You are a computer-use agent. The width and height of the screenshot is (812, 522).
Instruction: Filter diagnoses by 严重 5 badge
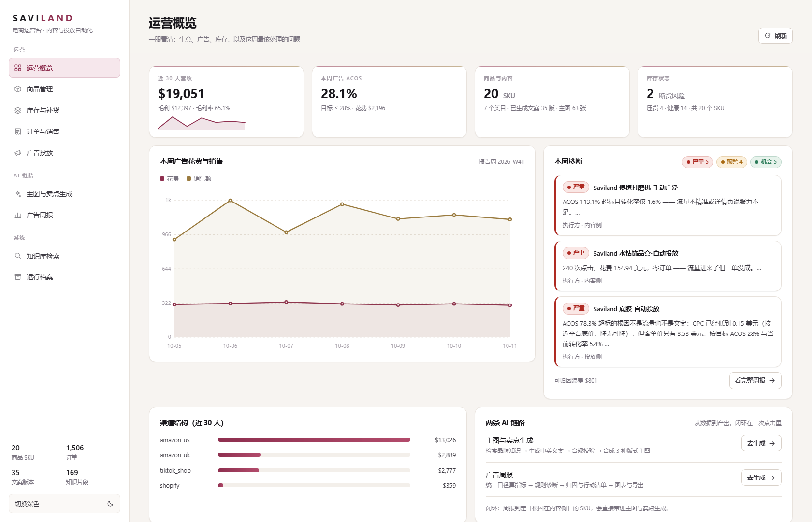point(697,162)
